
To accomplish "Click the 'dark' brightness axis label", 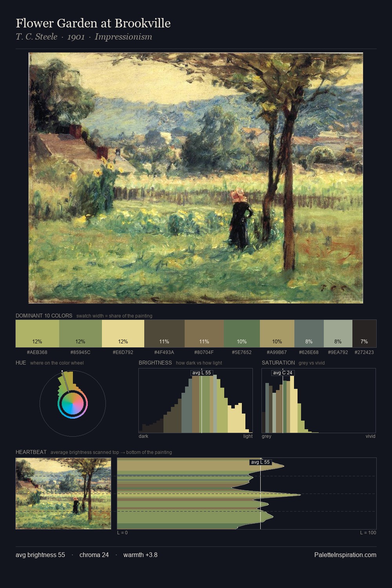I will tap(143, 436).
